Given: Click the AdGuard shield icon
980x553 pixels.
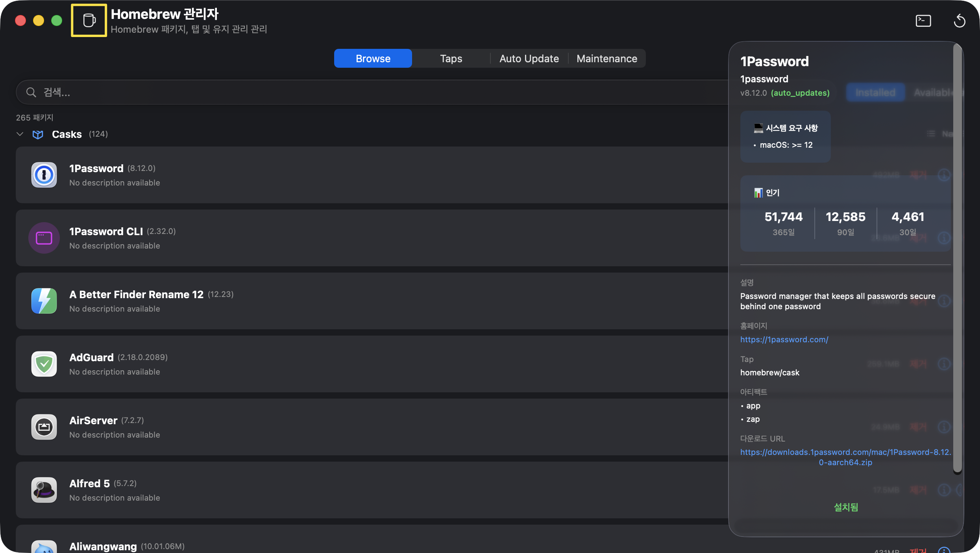Looking at the screenshot, I should point(44,364).
